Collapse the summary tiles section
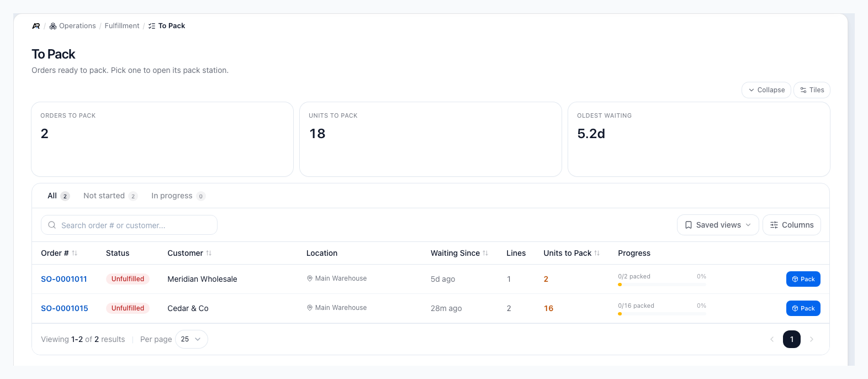Image resolution: width=868 pixels, height=379 pixels. [766, 90]
